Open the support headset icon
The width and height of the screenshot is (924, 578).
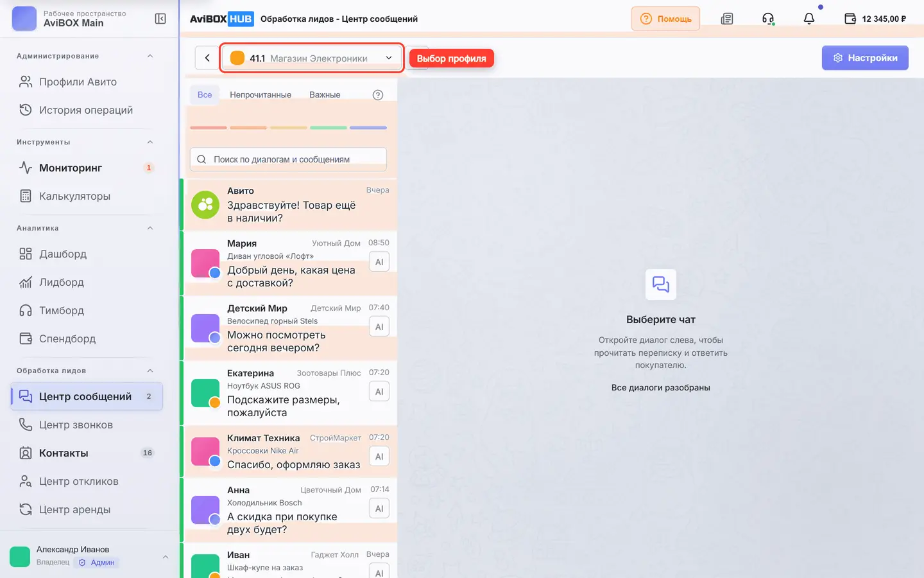click(768, 19)
